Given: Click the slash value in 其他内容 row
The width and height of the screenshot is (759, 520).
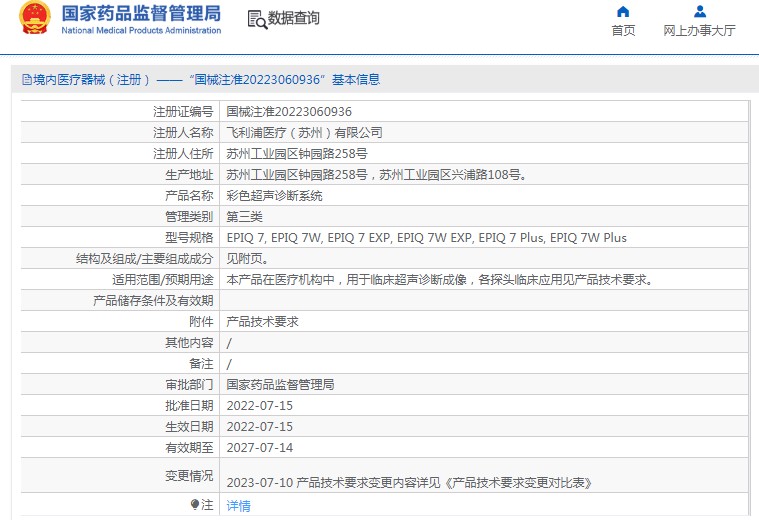Looking at the screenshot, I should (x=229, y=343).
